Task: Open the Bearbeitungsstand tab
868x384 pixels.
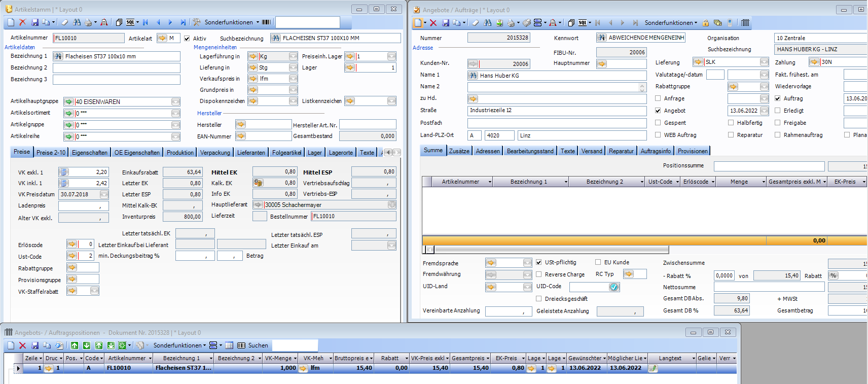Action: (x=530, y=151)
